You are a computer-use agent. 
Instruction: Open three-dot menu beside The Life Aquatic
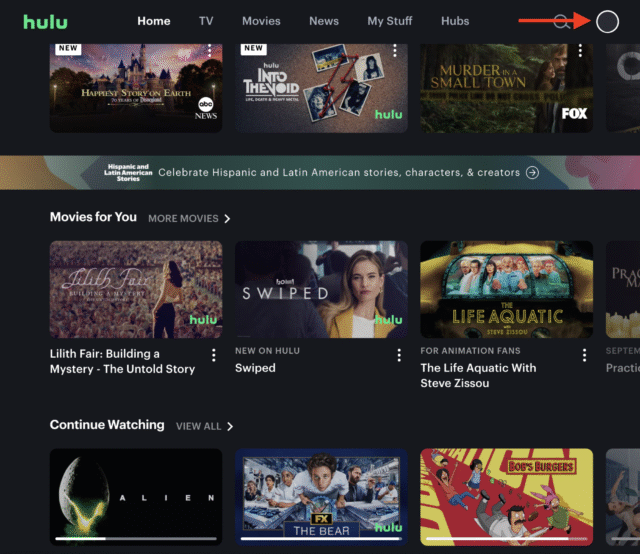pos(584,355)
